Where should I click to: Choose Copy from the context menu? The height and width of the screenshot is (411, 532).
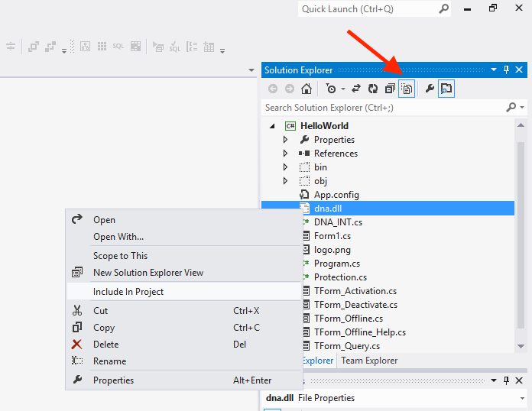(184, 328)
